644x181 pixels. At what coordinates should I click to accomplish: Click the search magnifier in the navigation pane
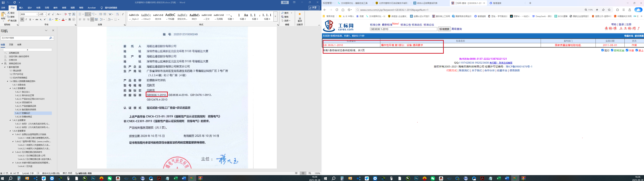tap(50, 38)
